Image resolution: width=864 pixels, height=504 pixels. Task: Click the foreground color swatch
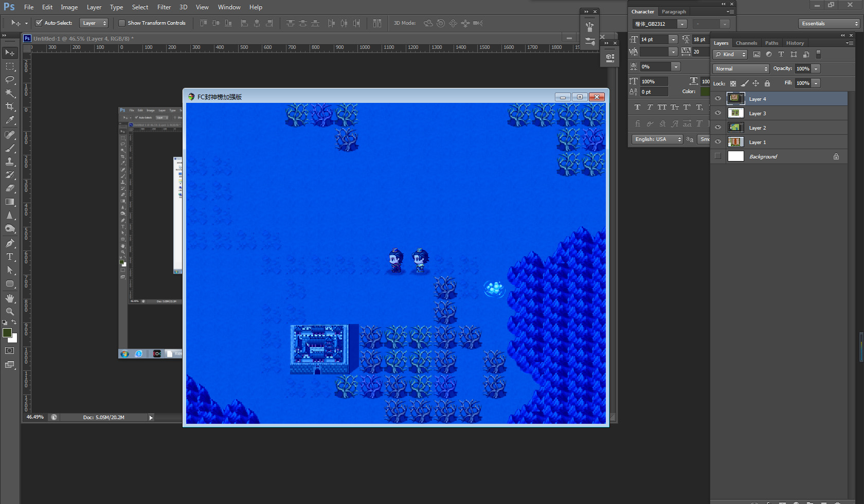(7, 333)
